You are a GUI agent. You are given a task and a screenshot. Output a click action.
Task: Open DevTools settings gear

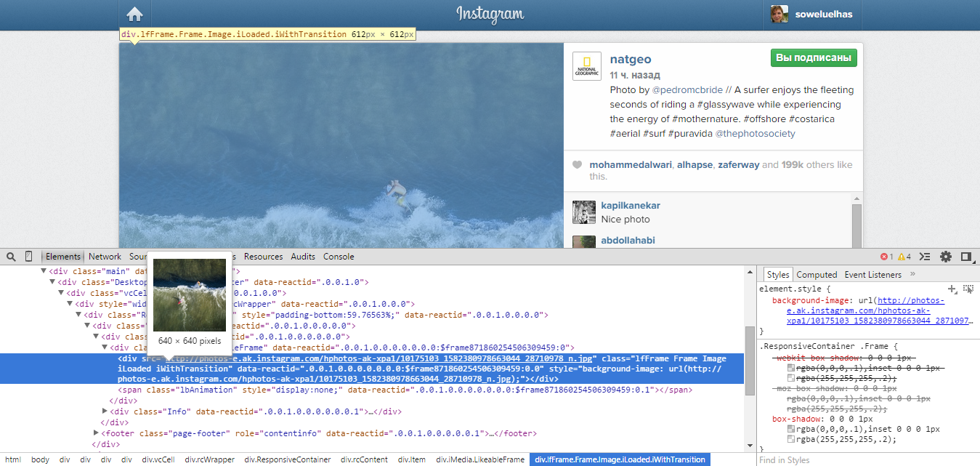click(x=946, y=257)
